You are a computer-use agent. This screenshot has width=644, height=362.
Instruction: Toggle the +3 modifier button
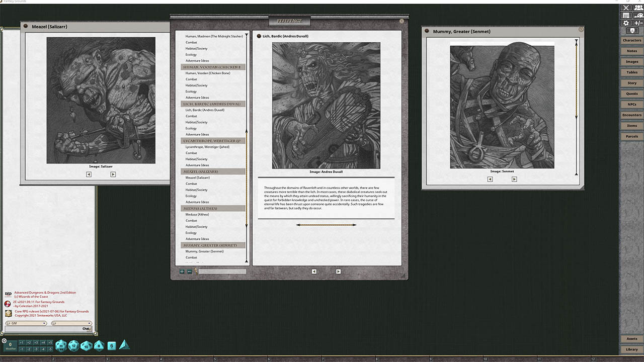click(36, 342)
